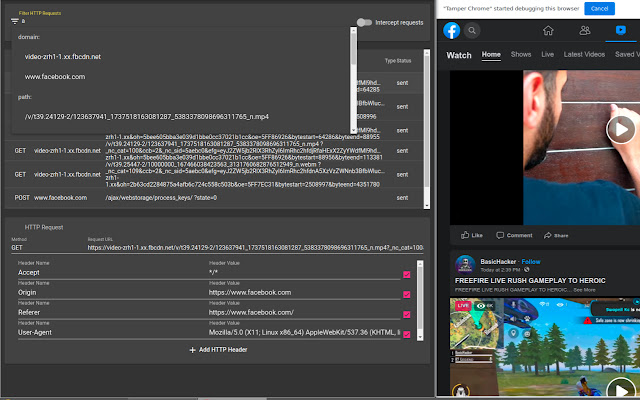Viewport: 640px width, 400px height.
Task: Go to Facebook Home icon
Action: coord(547,31)
